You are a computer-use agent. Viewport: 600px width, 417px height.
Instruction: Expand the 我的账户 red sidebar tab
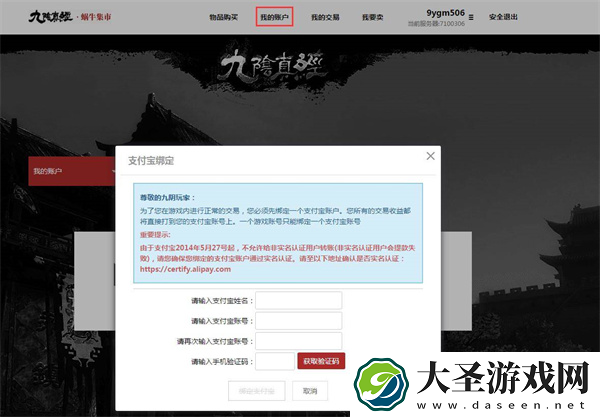tap(72, 171)
